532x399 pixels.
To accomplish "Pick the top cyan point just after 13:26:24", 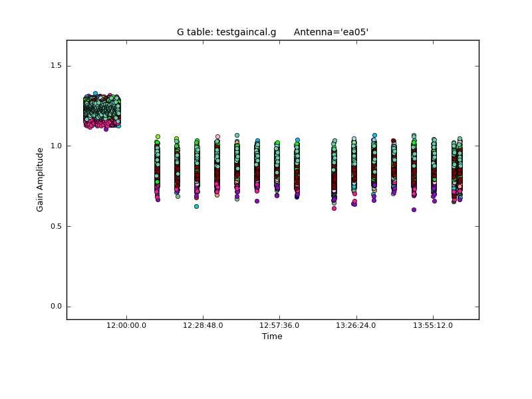I will pos(374,135).
